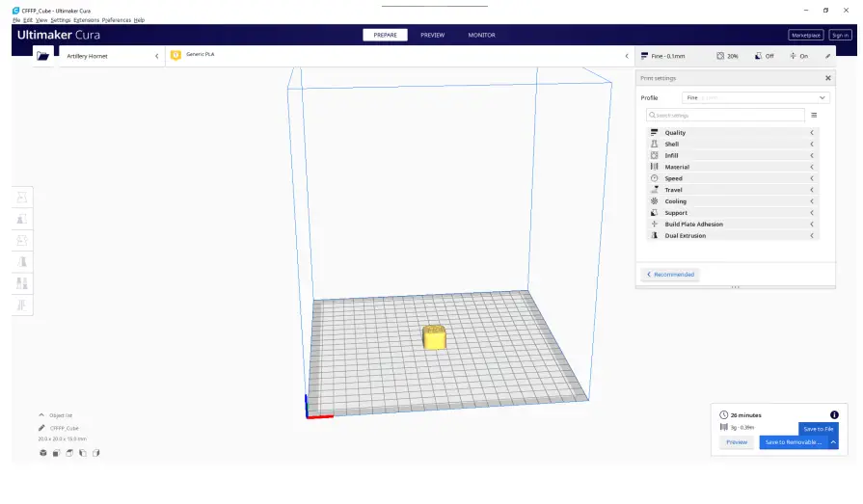This screenshot has height=504, width=863.
Task: Expand the Speed settings category
Action: (x=733, y=178)
